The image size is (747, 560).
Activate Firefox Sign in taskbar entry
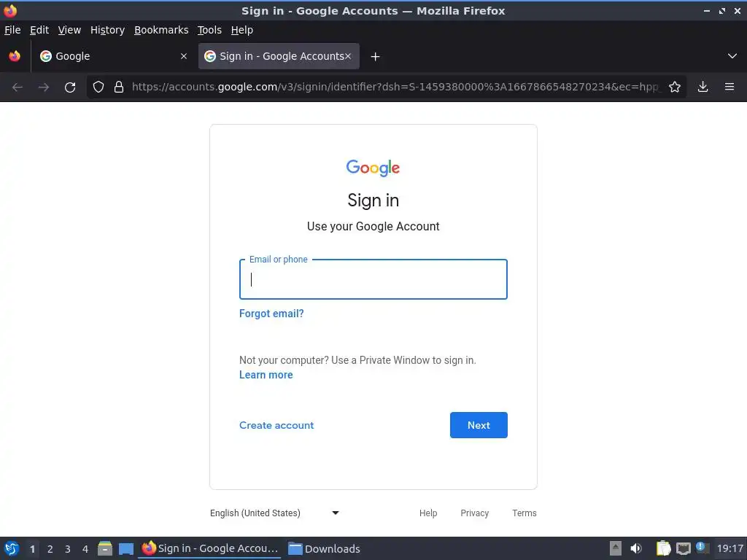pyautogui.click(x=209, y=548)
